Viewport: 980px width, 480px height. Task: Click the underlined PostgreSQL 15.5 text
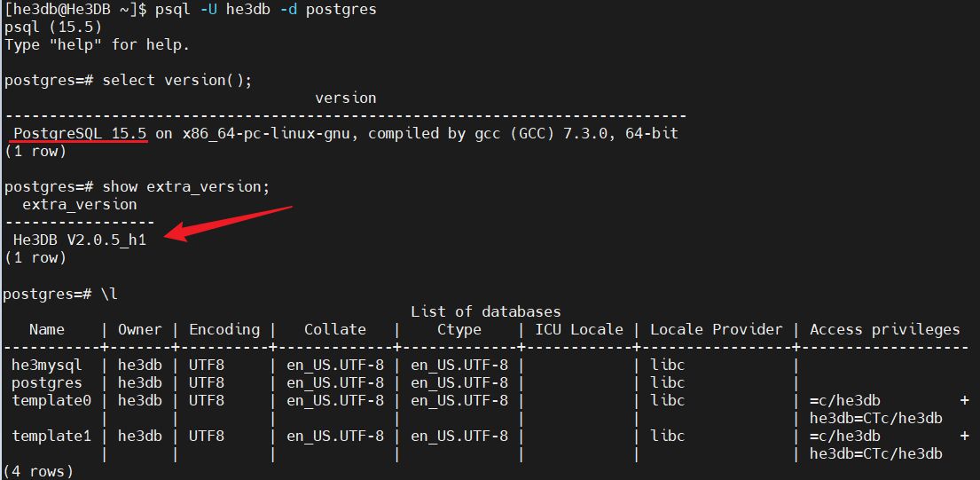point(80,134)
